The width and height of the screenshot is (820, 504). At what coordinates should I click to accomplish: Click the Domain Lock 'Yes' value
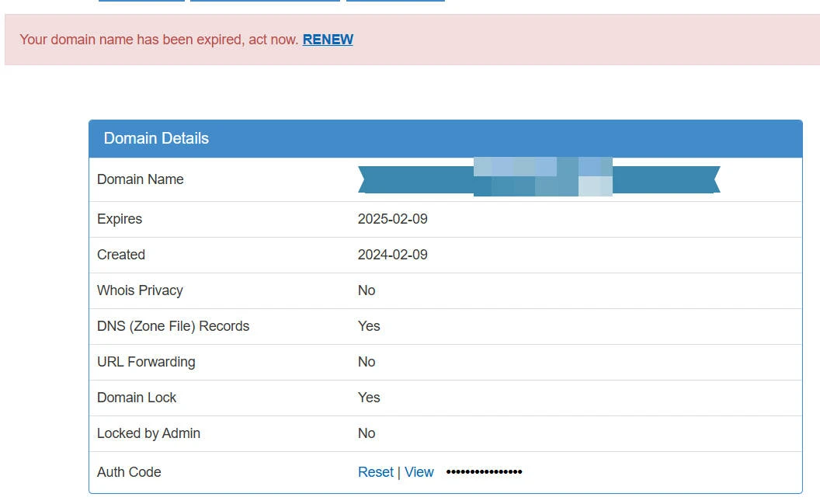pyautogui.click(x=369, y=398)
